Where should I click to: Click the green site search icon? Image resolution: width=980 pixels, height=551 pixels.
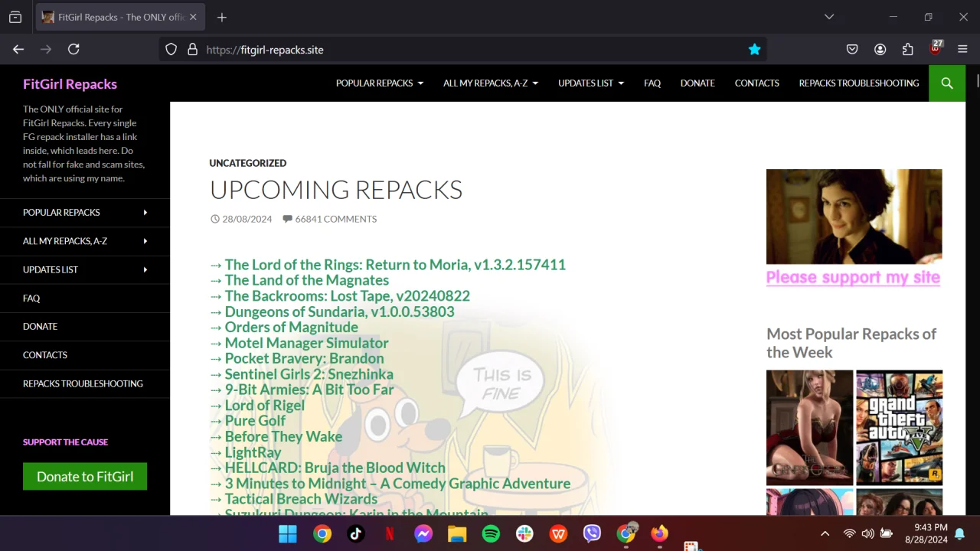[x=947, y=83]
